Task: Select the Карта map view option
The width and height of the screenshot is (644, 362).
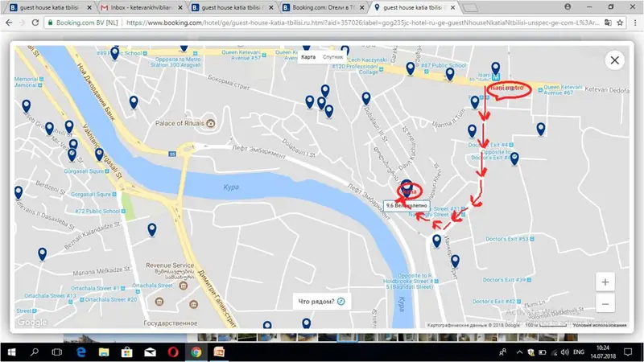Action: point(308,57)
